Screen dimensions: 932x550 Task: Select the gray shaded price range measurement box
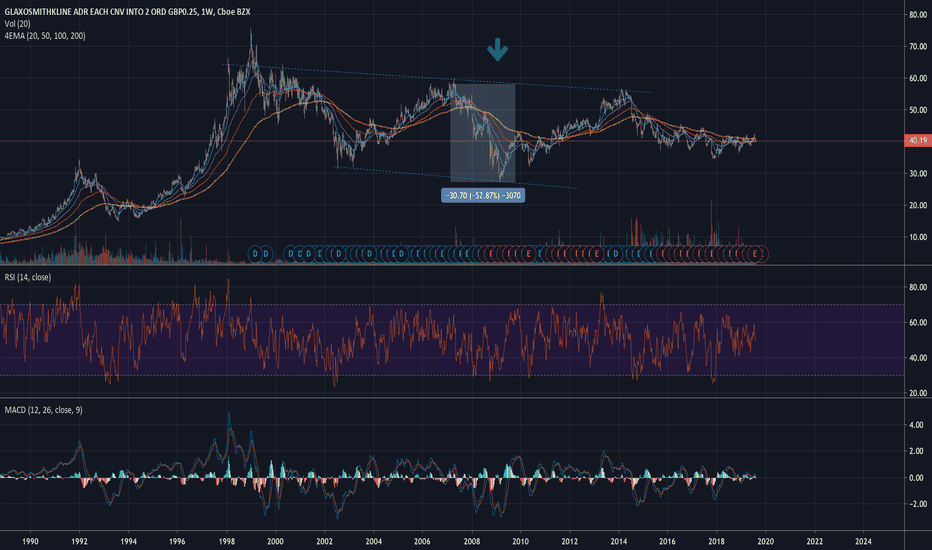click(483, 133)
